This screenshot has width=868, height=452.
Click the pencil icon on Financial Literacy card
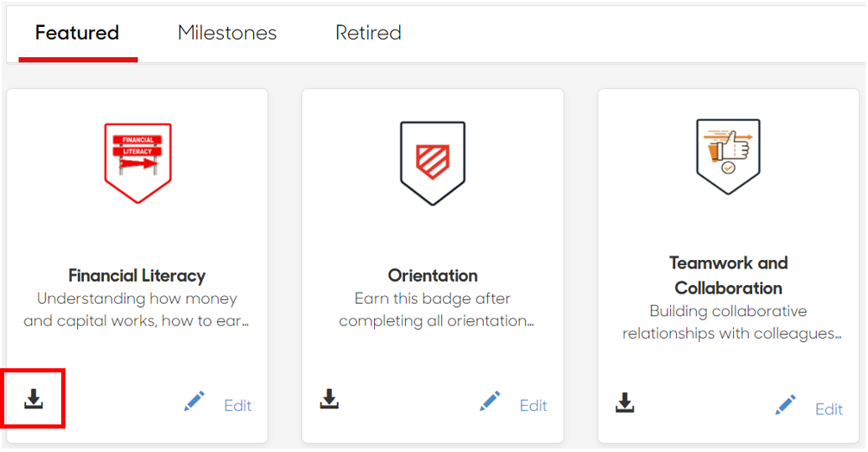coord(195,401)
